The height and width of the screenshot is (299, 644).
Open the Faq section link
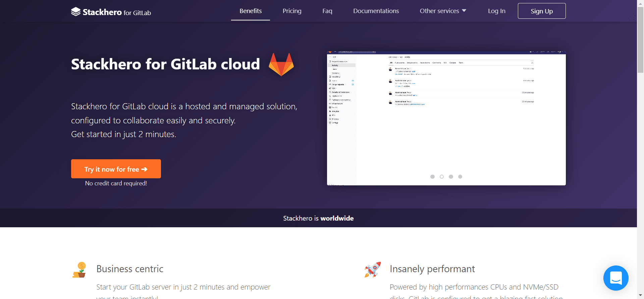pos(327,11)
